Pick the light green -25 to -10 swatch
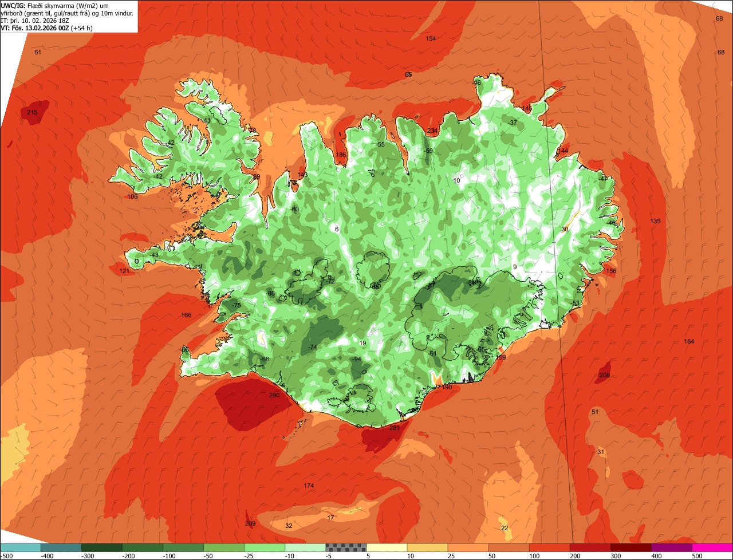733x560 pixels. [265, 547]
